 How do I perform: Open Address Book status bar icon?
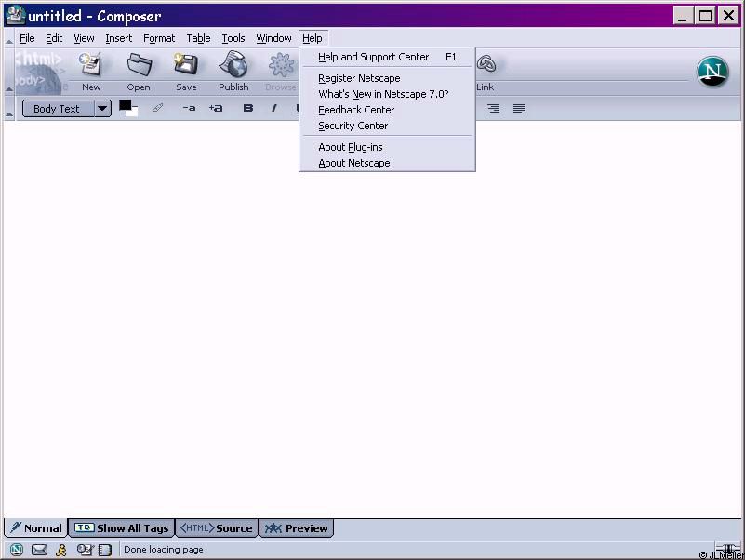pos(104,550)
